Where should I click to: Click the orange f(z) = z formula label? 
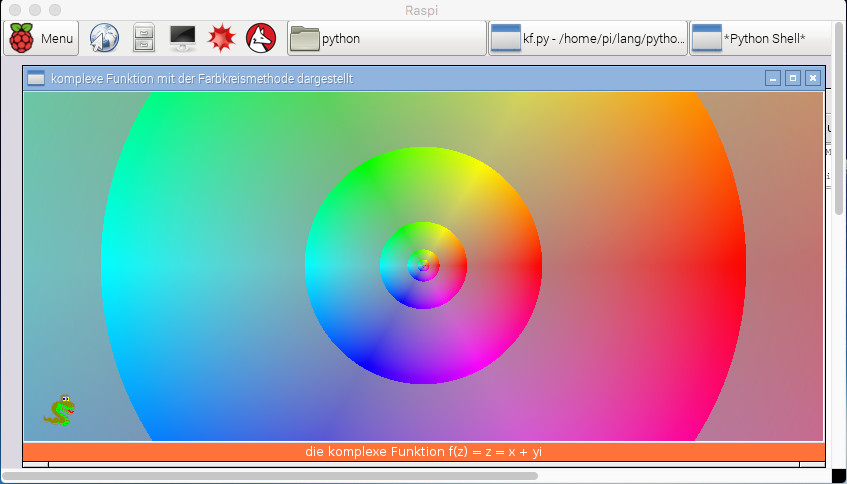click(423, 452)
